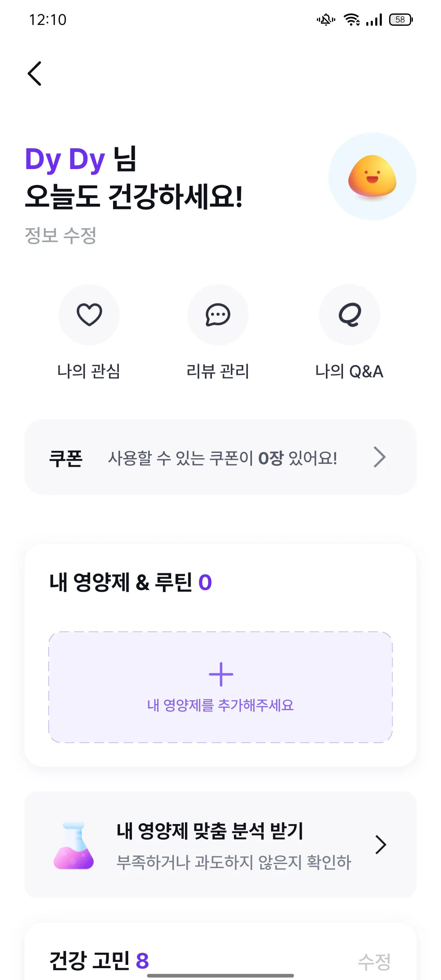The width and height of the screenshot is (441, 980).
Task: Tap the orange smiling avatar
Action: (372, 176)
